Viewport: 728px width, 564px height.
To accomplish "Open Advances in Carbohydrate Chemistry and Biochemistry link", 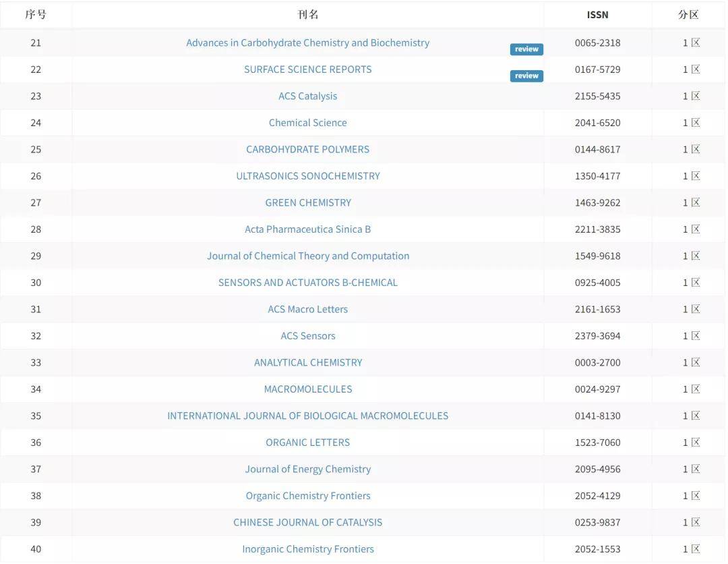I will pyautogui.click(x=307, y=43).
